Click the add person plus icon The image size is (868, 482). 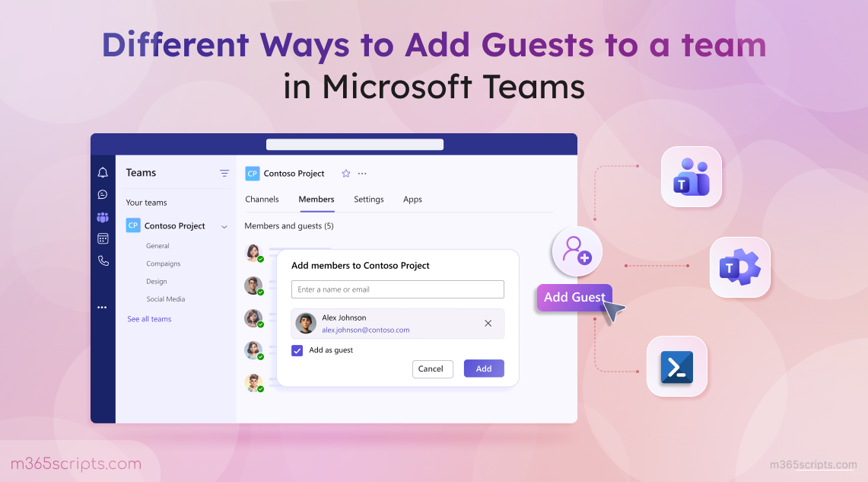coord(577,251)
